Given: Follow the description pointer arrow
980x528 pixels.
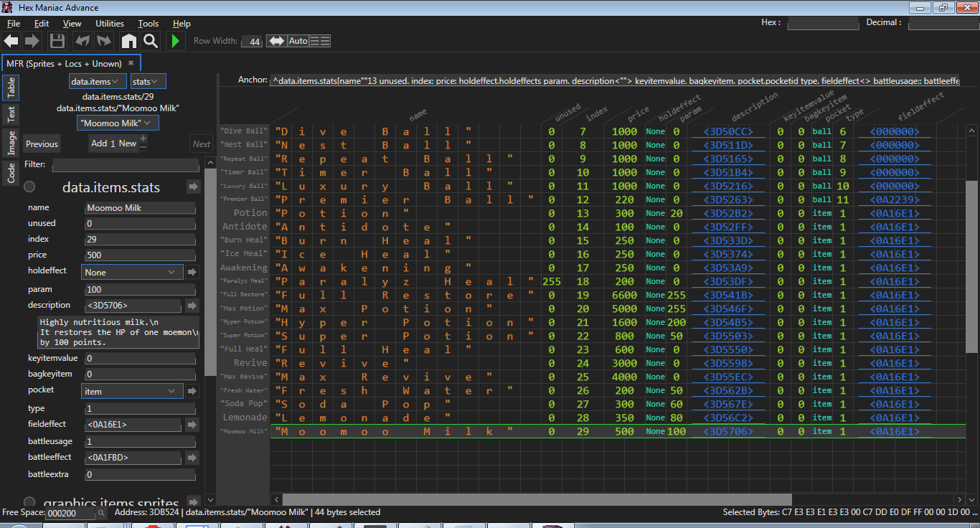Looking at the screenshot, I should point(192,306).
